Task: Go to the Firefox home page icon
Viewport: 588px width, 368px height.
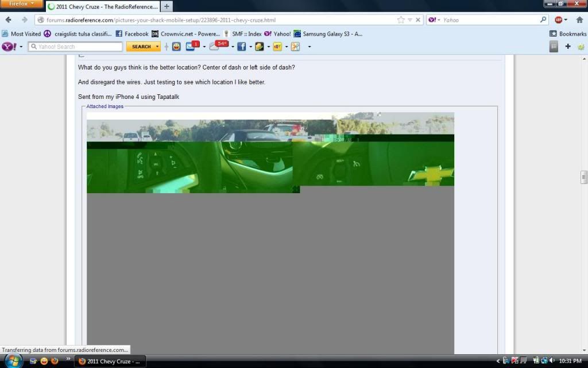Action: tap(579, 20)
